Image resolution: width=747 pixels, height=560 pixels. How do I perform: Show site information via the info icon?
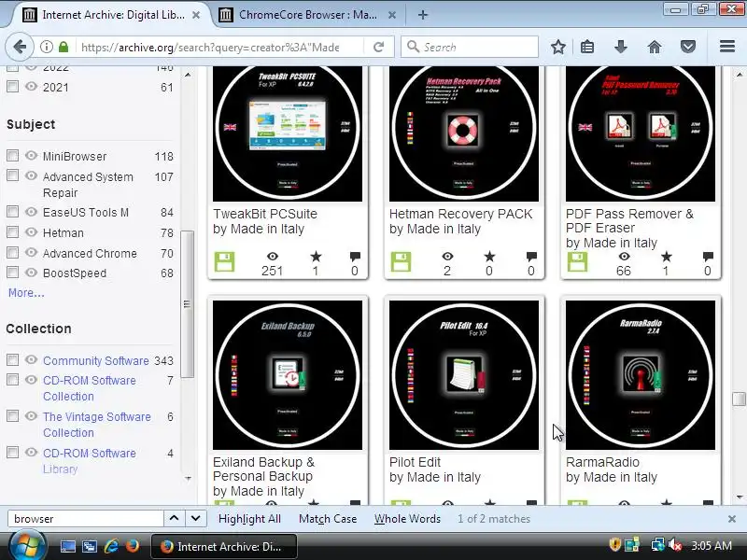(x=46, y=47)
